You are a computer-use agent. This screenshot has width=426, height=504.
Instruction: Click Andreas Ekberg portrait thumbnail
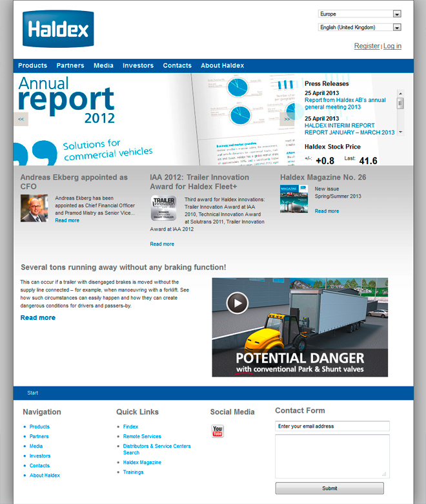[34, 208]
